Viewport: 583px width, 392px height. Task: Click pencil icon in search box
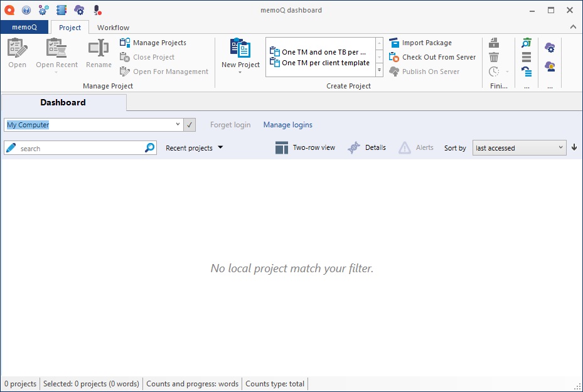tap(11, 148)
